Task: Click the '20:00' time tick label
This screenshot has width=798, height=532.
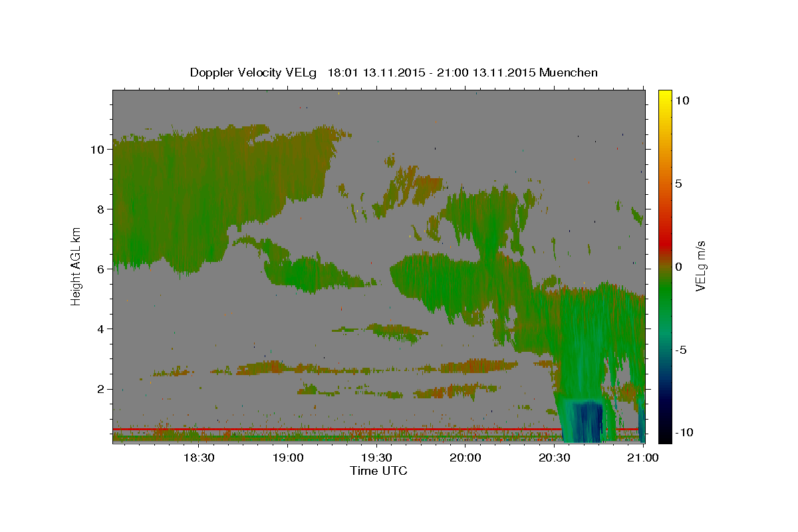Action: (x=465, y=458)
